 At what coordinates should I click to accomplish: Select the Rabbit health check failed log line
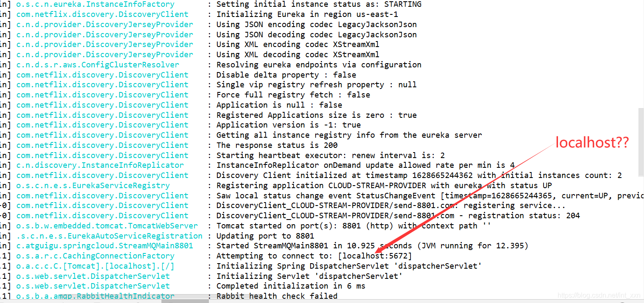[x=277, y=296]
